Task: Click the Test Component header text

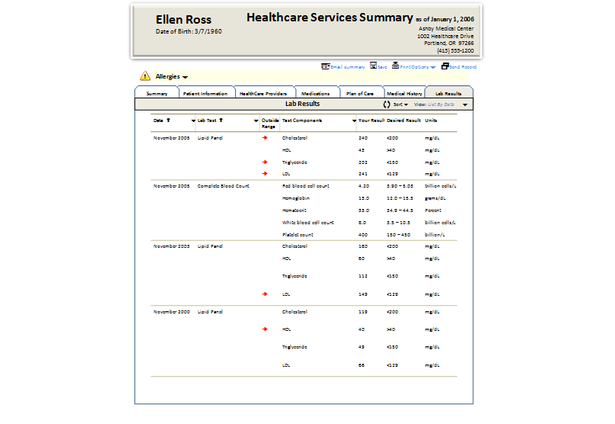Action: click(x=302, y=120)
